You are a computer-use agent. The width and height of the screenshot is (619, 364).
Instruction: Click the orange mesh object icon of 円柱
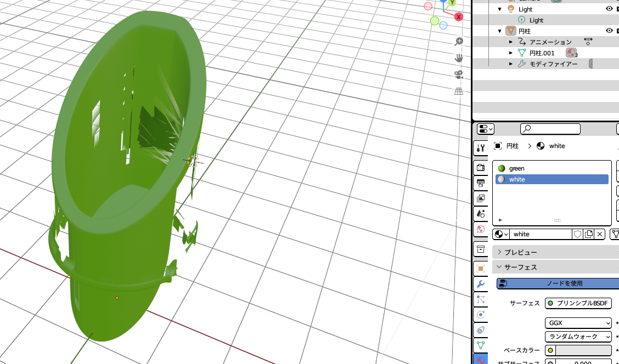pyautogui.click(x=511, y=31)
